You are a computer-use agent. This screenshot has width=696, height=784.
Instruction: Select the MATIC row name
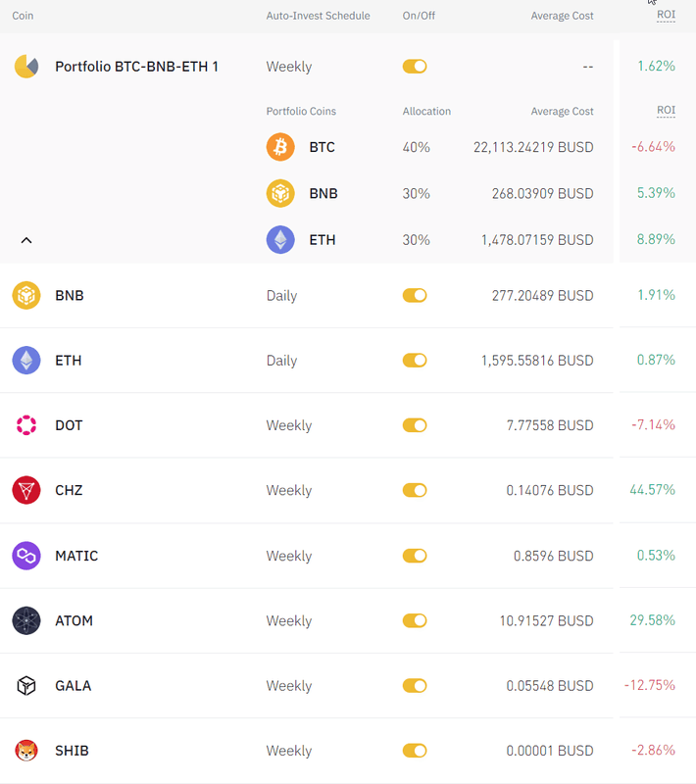[x=76, y=556]
